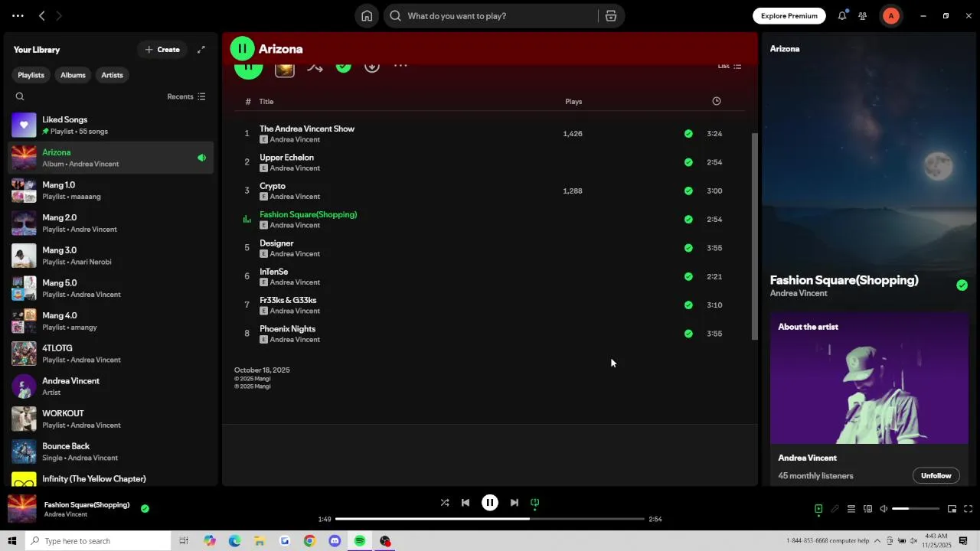Filter the library by Albums
Screen dimensions: 980x551
(73, 75)
